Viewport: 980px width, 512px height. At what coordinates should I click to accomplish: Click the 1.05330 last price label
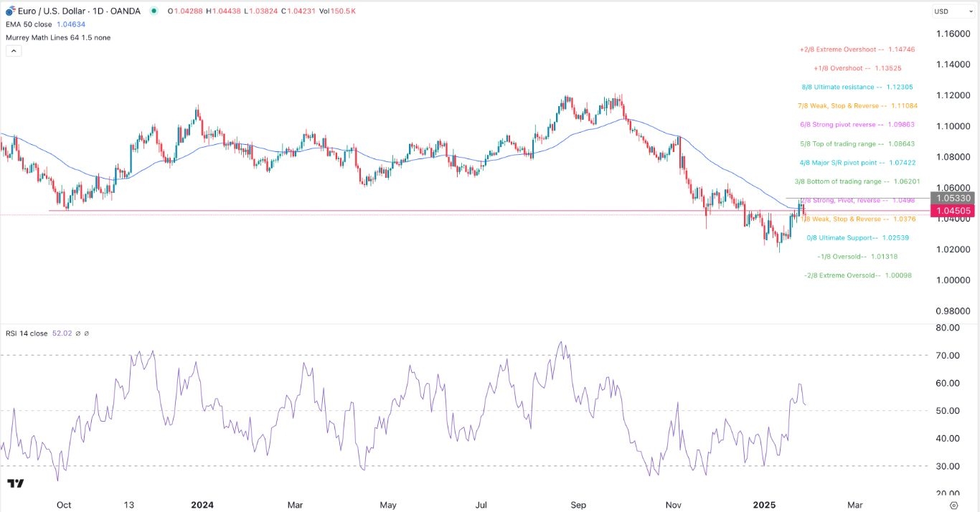pyautogui.click(x=954, y=199)
